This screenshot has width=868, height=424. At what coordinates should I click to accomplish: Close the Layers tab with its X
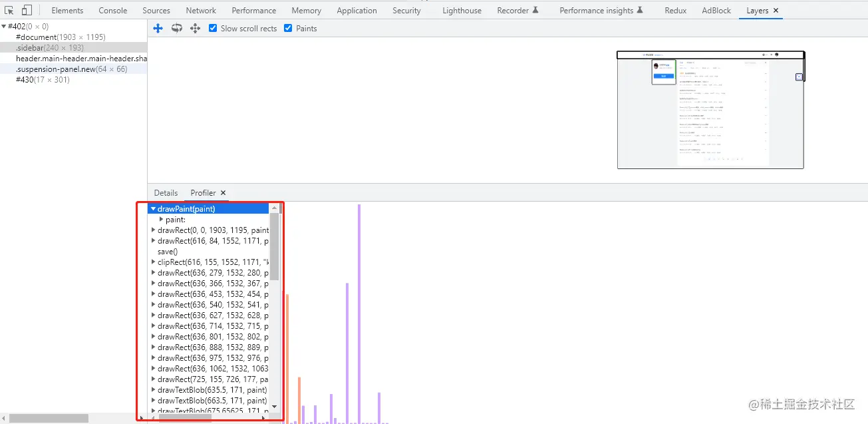coord(776,11)
